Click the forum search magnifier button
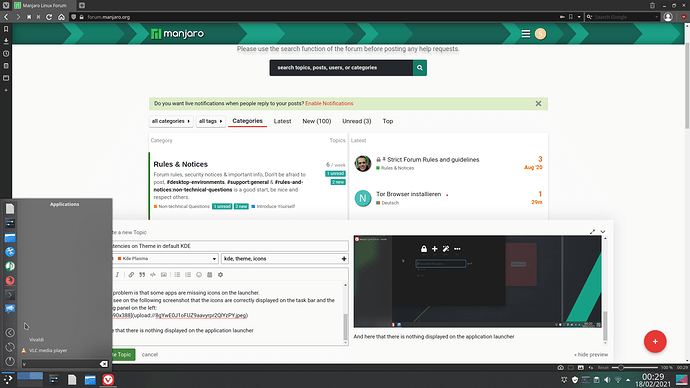Viewport: 690px width, 388px height. coord(420,68)
